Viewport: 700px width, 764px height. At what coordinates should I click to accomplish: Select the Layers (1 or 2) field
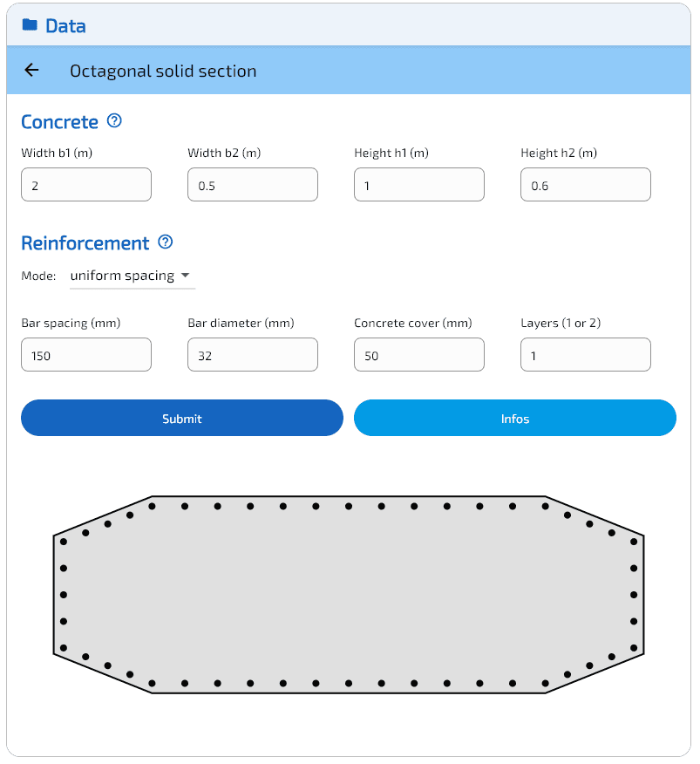(586, 355)
